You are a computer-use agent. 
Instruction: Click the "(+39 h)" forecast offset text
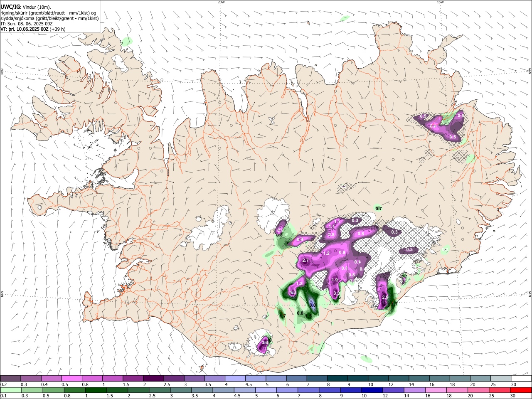57,29
